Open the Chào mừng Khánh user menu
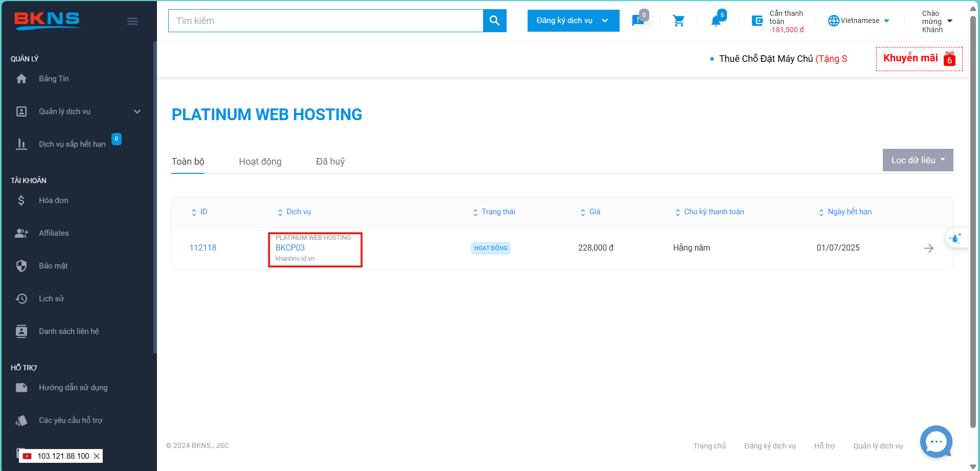The width and height of the screenshot is (980, 471). 937,21
